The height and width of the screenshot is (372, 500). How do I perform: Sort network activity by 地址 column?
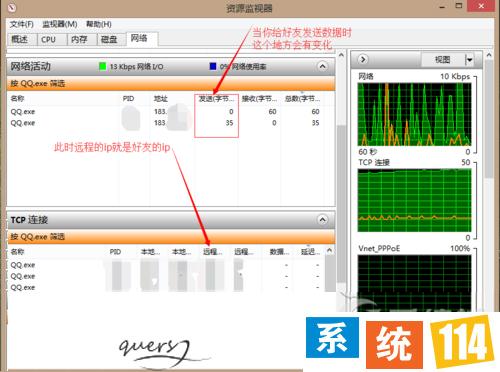pyautogui.click(x=160, y=99)
